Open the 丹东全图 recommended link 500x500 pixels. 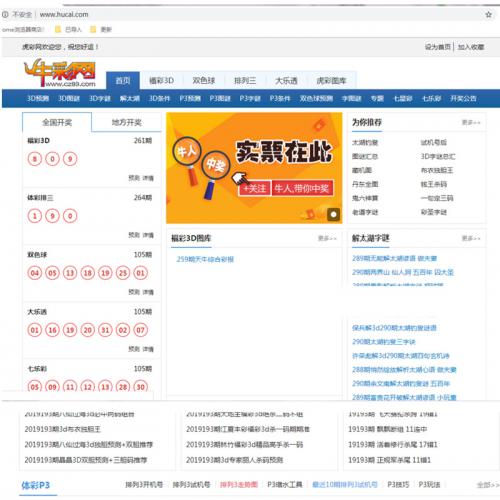click(365, 184)
